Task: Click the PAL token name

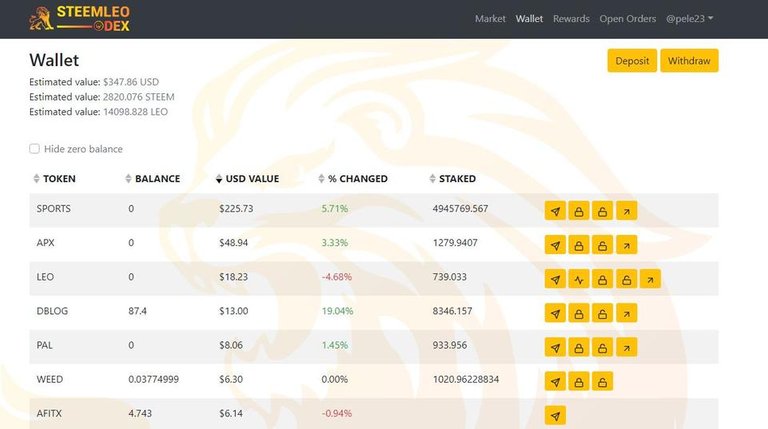Action: point(44,345)
